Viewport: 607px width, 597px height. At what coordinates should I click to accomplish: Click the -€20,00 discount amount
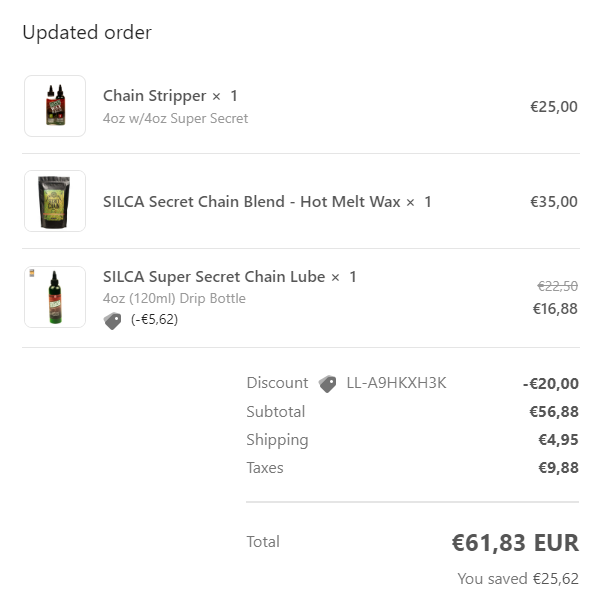pos(550,383)
